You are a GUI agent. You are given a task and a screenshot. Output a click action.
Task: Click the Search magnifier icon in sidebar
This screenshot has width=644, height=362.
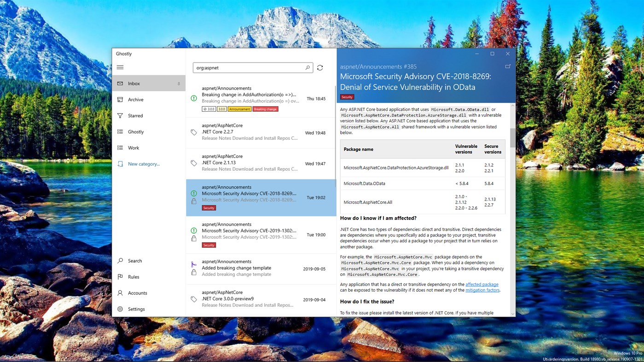[x=120, y=261]
